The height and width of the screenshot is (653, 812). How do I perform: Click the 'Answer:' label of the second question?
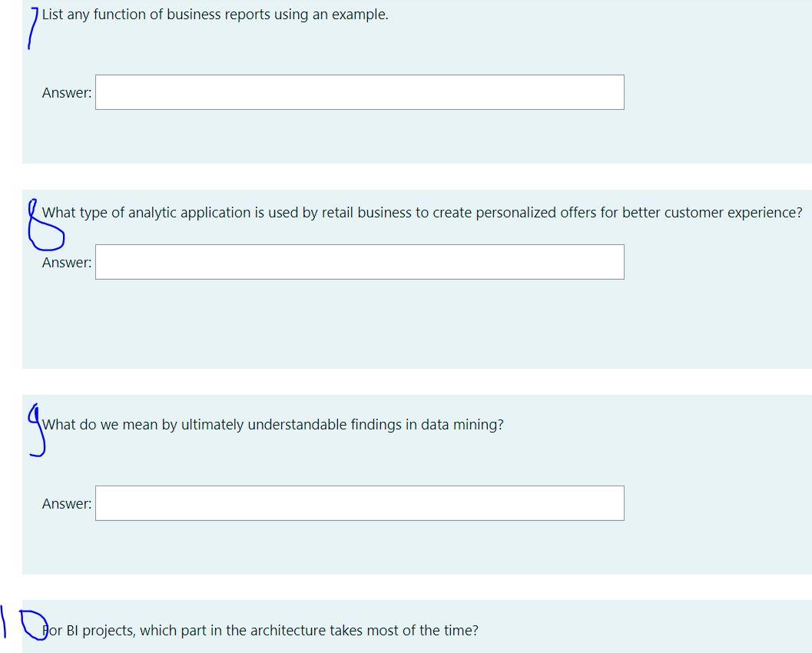pos(67,262)
